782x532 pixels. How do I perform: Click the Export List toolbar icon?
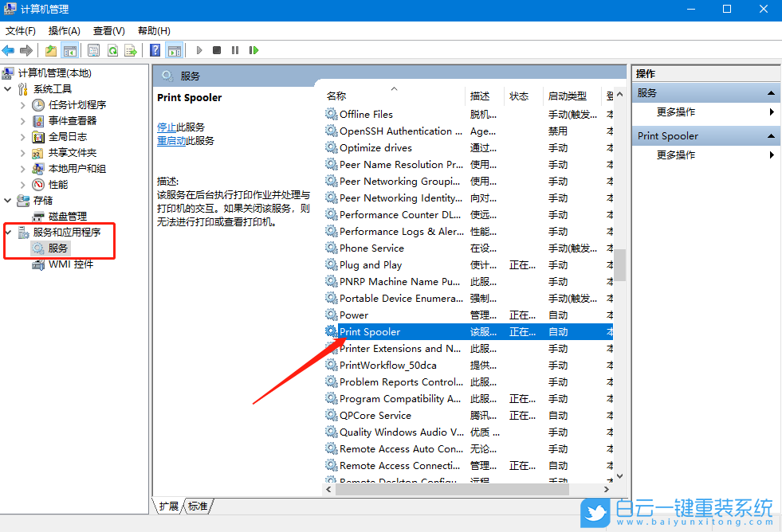point(130,50)
